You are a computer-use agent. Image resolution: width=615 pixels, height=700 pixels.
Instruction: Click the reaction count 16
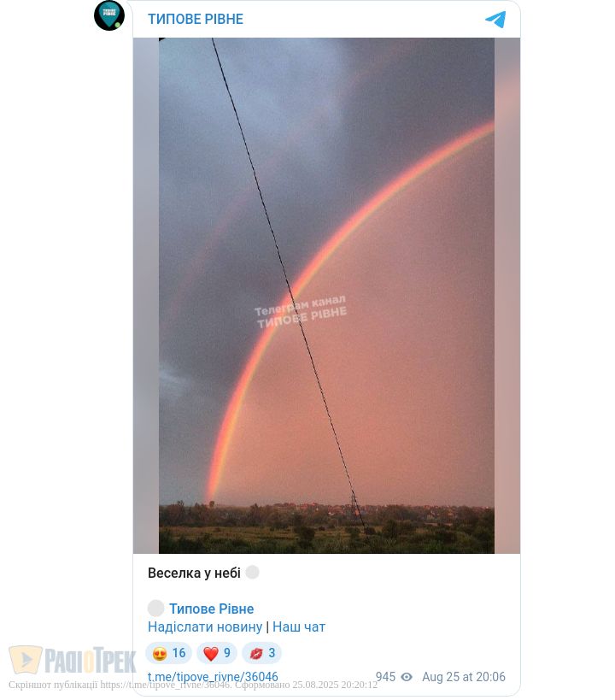tap(179, 653)
